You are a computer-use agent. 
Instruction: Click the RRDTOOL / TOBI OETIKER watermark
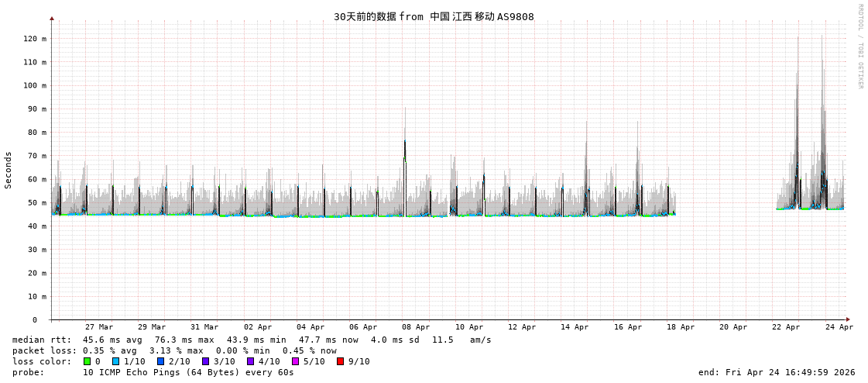(x=859, y=47)
